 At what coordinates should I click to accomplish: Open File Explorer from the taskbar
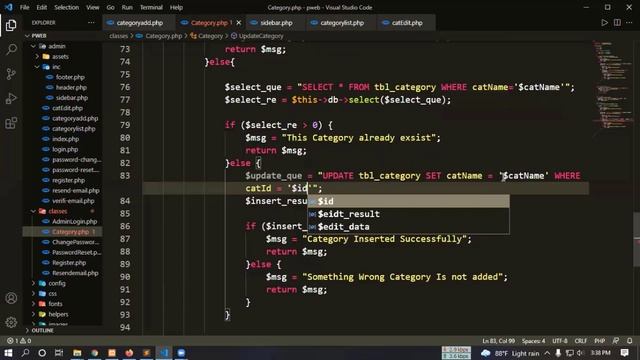coord(77,353)
